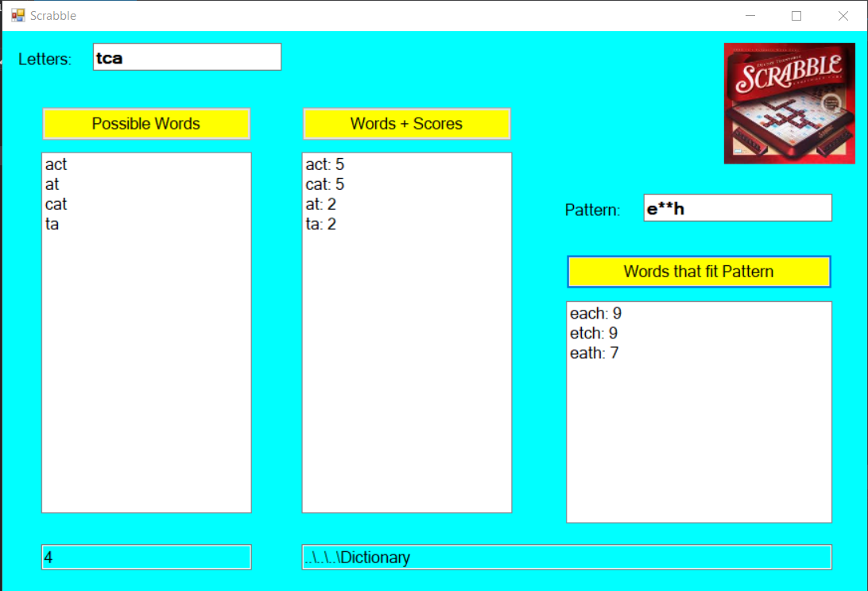Click the Scrabble app icon in title bar

tap(18, 16)
